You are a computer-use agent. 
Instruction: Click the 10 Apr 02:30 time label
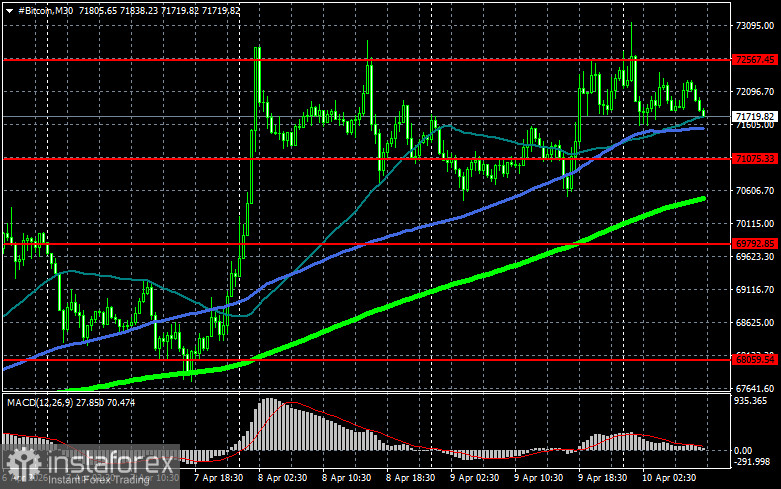669,478
